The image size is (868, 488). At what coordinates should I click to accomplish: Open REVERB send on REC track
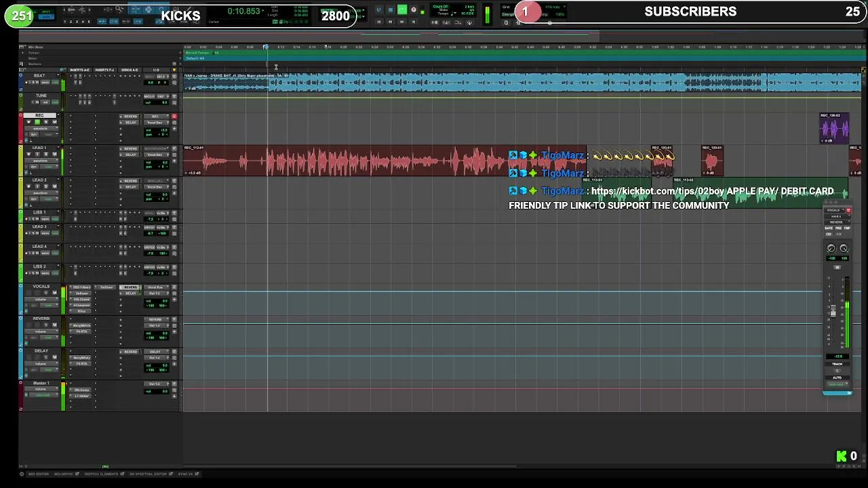pyautogui.click(x=130, y=117)
